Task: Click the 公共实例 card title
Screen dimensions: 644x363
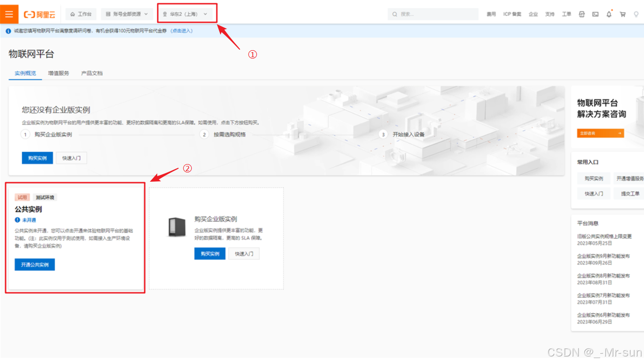Action: pos(28,210)
